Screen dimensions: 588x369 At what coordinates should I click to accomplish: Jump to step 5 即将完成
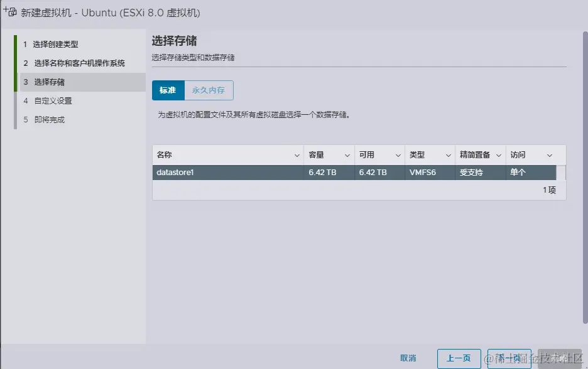point(50,119)
